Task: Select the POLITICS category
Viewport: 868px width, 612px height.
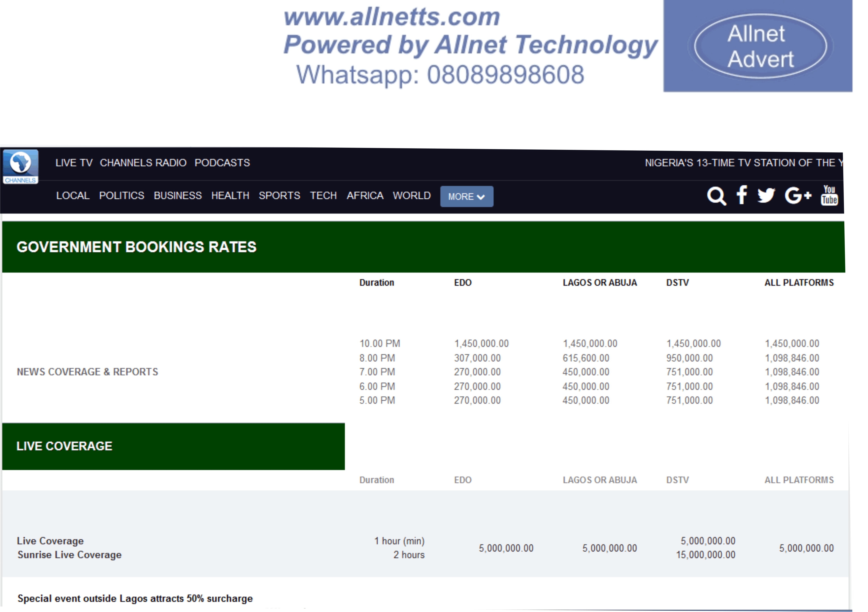Action: pyautogui.click(x=121, y=195)
